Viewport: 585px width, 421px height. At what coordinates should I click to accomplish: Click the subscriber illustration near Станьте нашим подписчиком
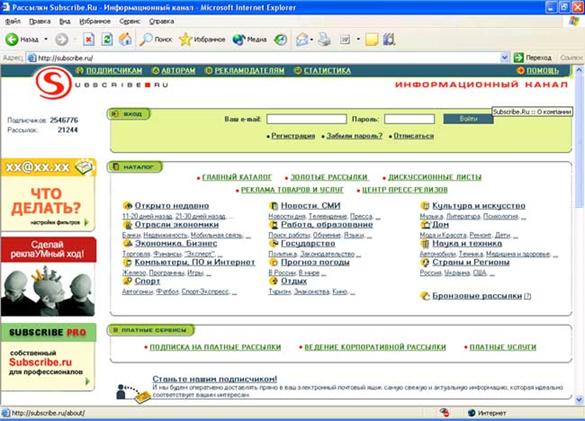click(133, 393)
